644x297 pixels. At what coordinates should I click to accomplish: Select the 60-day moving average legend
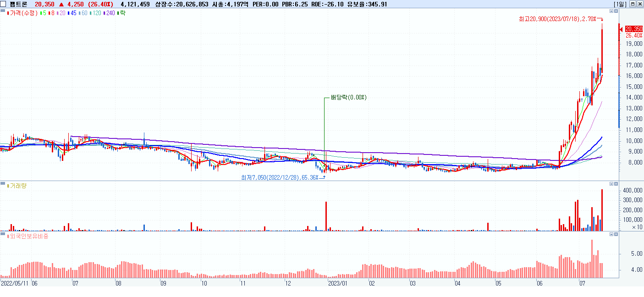coord(83,13)
